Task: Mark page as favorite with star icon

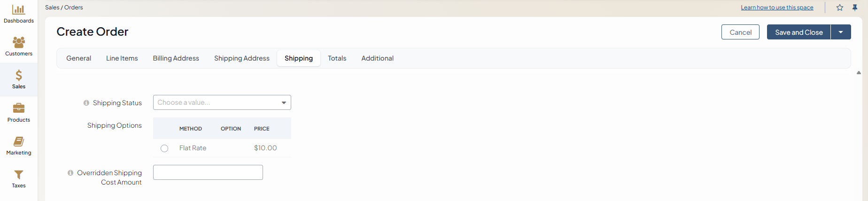Action: point(840,8)
